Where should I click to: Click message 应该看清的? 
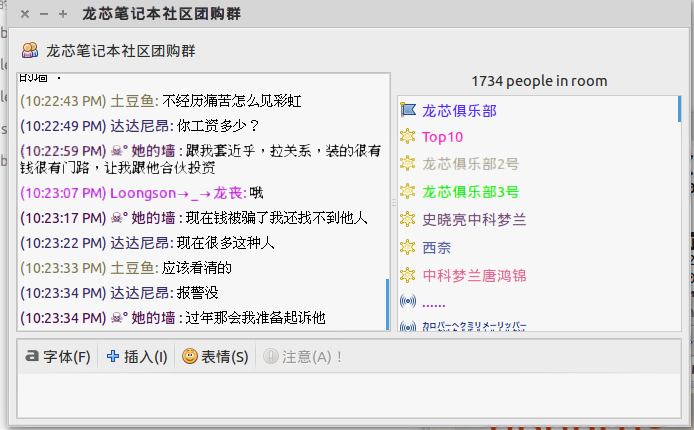(197, 268)
